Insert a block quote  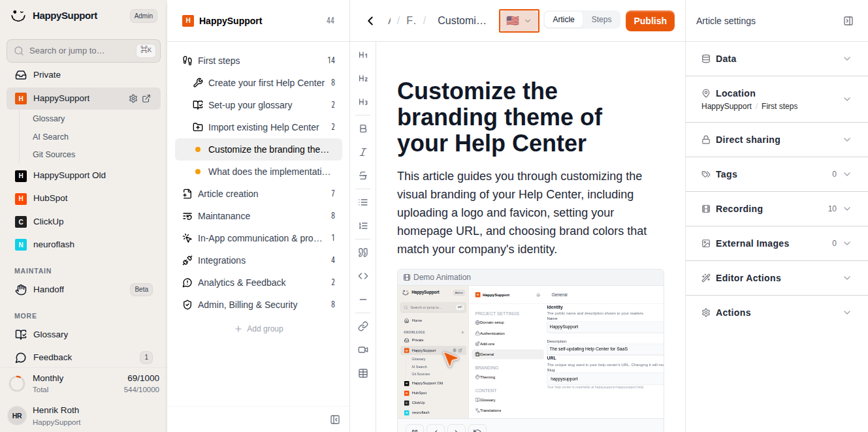tap(363, 253)
